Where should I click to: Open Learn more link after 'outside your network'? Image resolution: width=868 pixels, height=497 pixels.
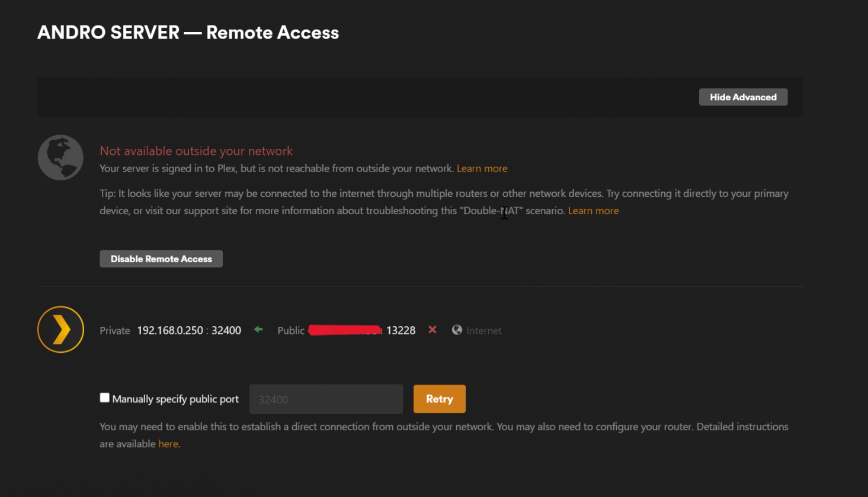[482, 168]
